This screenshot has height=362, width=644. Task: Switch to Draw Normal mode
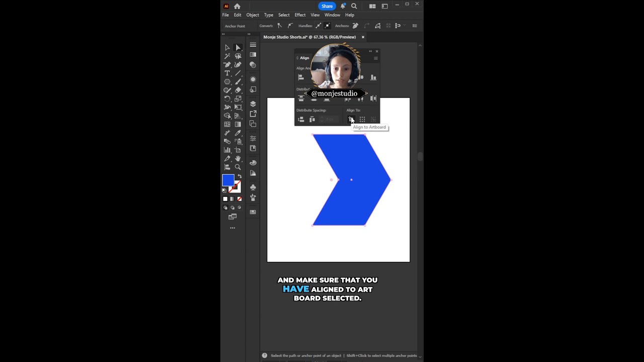(225, 208)
